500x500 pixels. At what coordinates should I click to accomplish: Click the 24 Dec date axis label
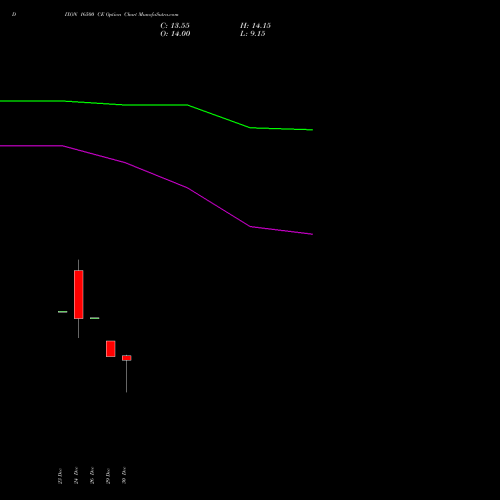(x=76, y=476)
